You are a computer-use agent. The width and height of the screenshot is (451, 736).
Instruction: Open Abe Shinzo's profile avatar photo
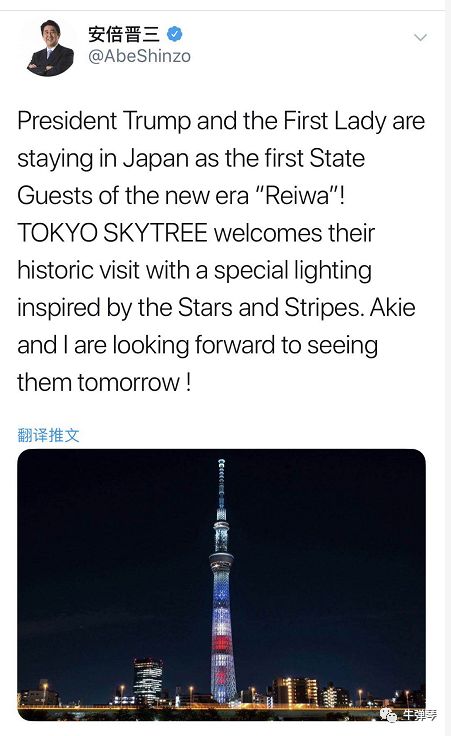tap(51, 48)
